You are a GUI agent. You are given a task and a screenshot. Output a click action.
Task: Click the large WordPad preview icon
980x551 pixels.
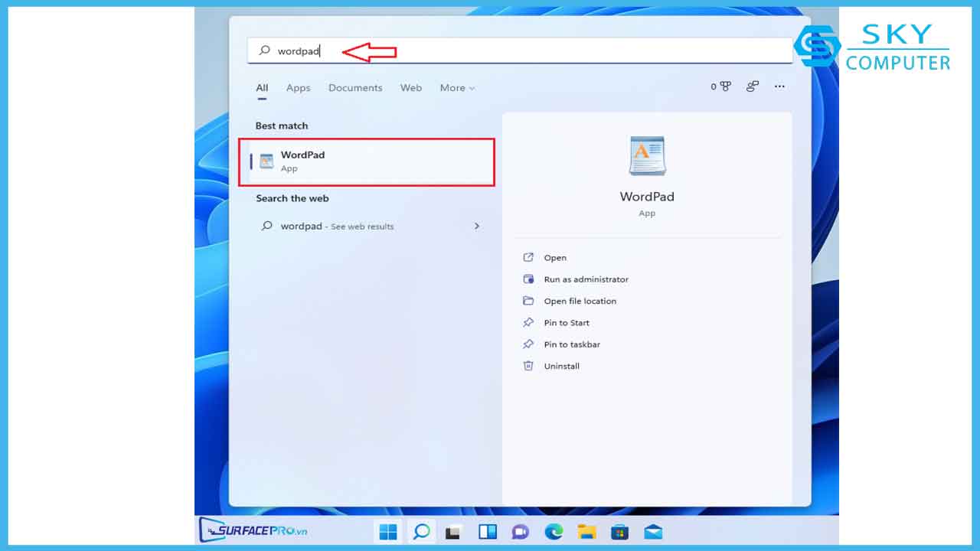point(647,156)
